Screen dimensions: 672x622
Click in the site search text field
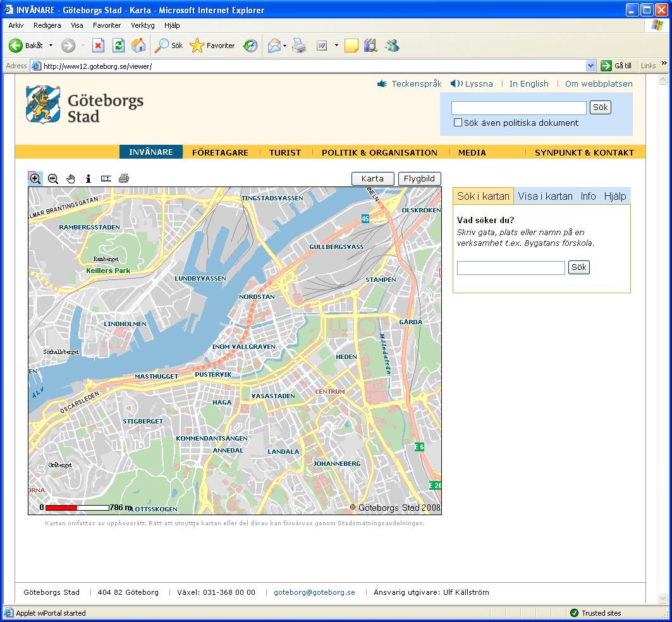[518, 107]
